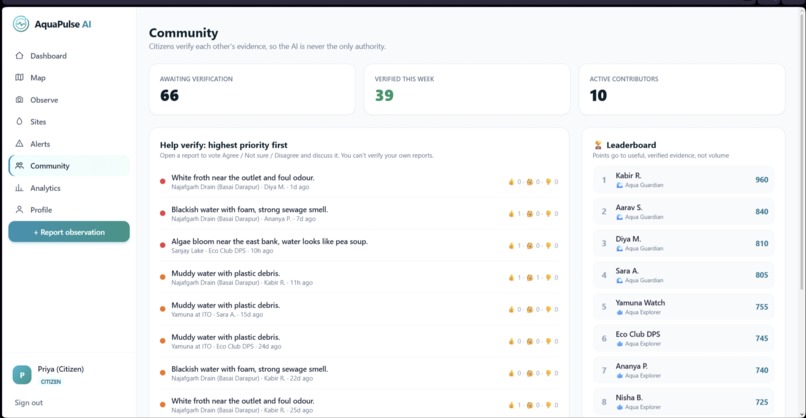Select Sara A. leaderboard row

pyautogui.click(x=684, y=275)
